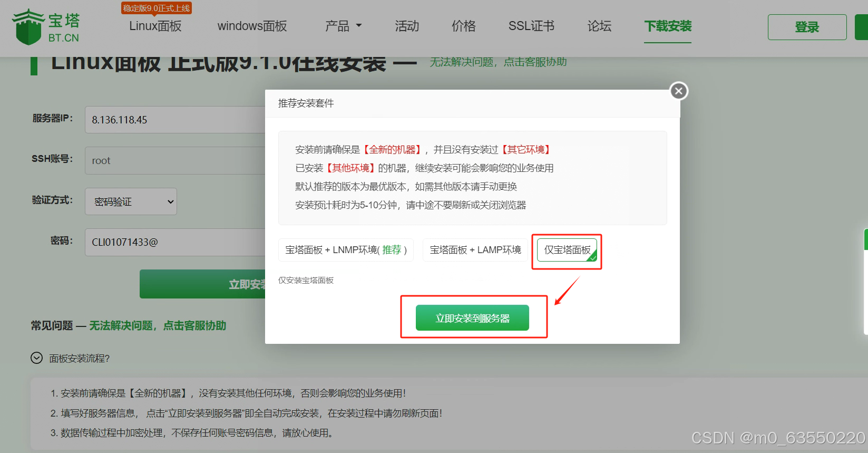
Task: Go to SSL证书 page
Action: pos(531,26)
